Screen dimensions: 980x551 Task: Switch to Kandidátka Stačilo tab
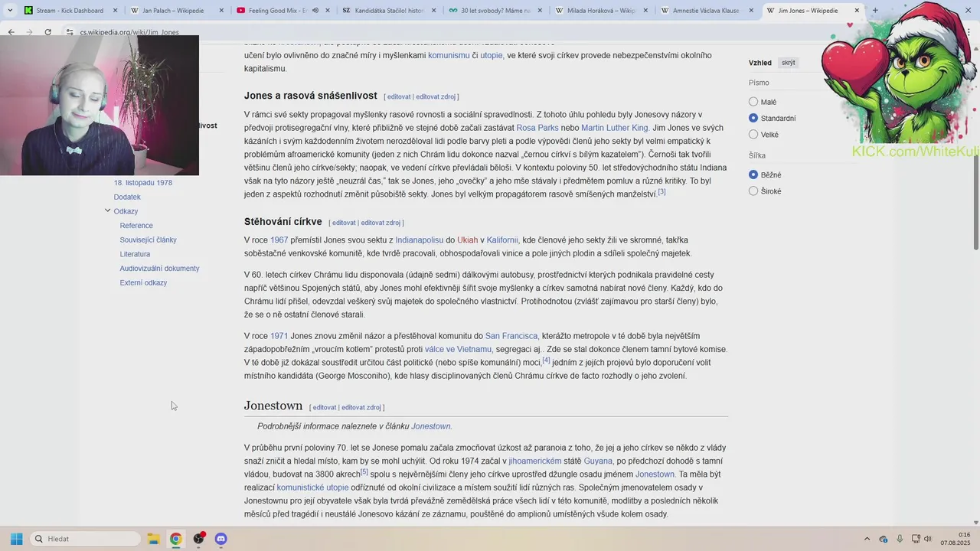point(388,11)
